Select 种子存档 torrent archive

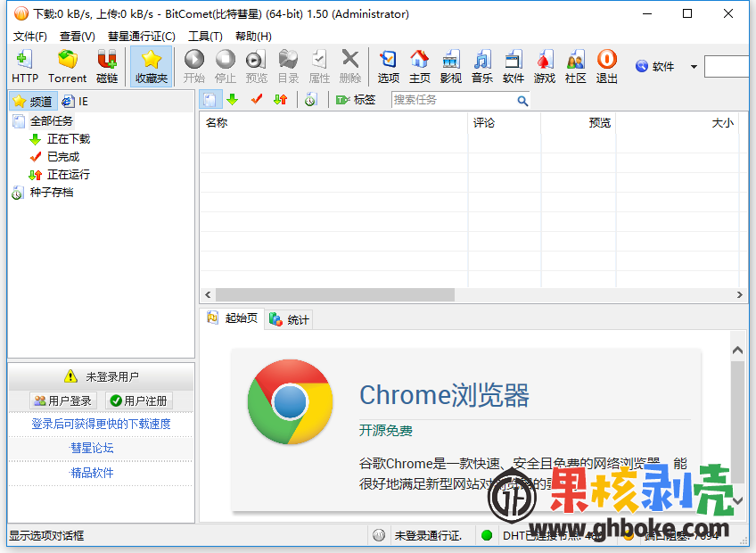pyautogui.click(x=52, y=193)
